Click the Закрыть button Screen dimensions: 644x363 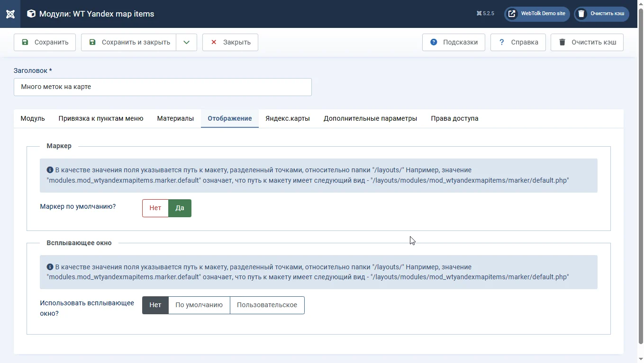click(230, 42)
